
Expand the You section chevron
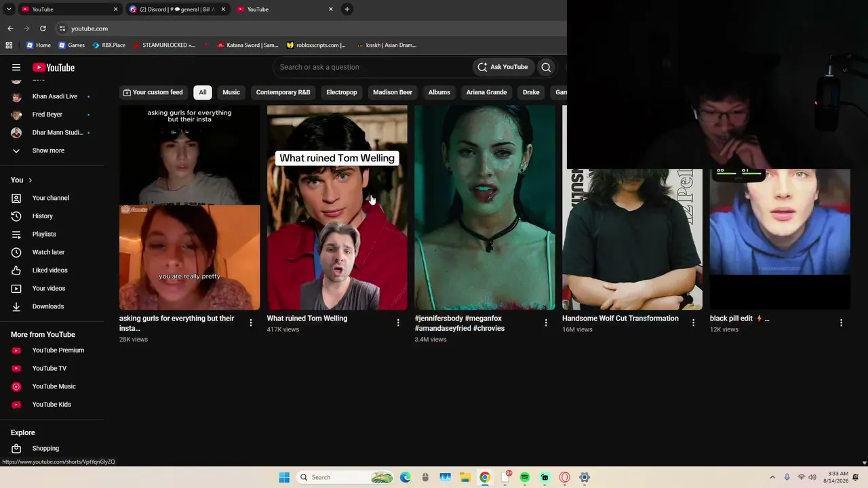[x=30, y=180]
